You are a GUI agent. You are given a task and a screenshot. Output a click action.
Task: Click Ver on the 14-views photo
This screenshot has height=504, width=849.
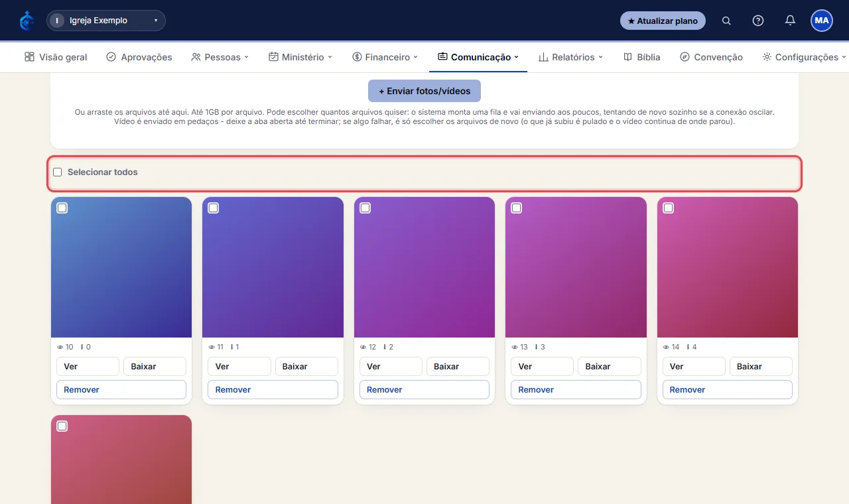(694, 366)
